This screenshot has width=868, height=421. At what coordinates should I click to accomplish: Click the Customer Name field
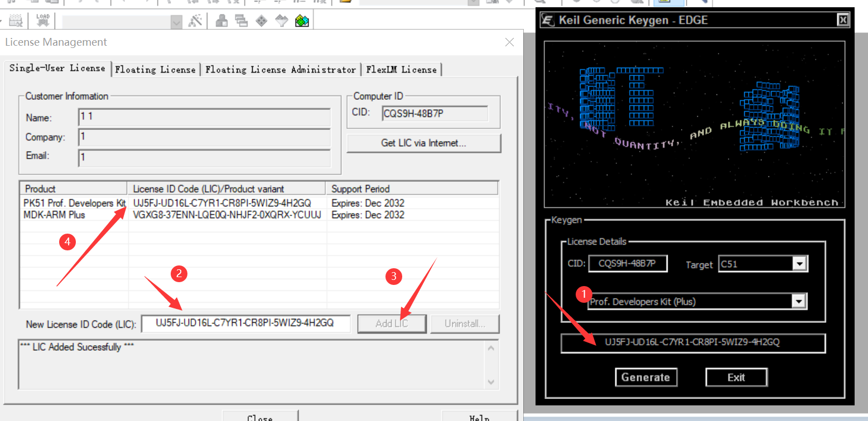click(x=204, y=118)
